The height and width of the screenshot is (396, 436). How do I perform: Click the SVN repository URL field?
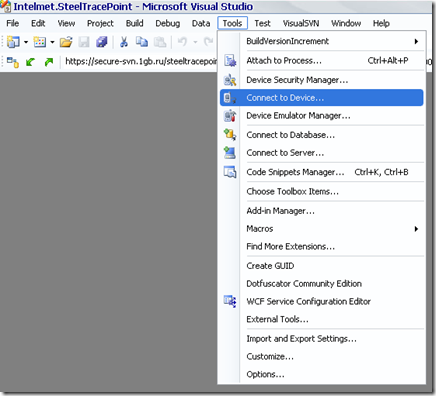141,61
